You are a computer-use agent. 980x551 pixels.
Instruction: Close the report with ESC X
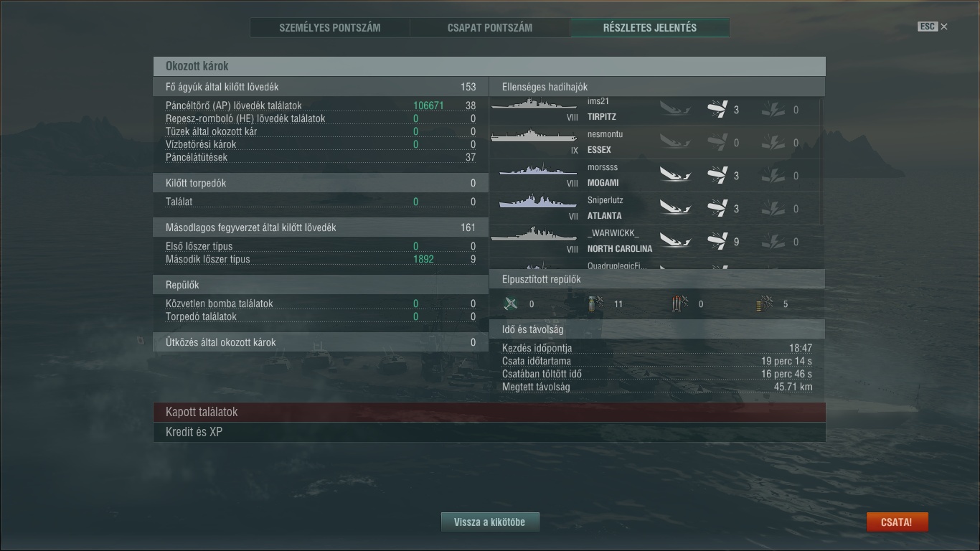coord(933,27)
